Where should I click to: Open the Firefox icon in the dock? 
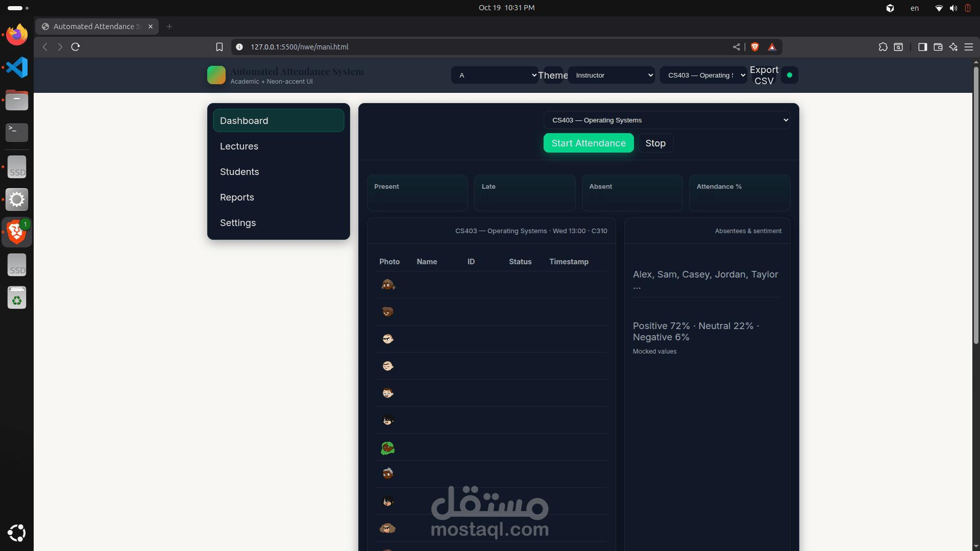point(17,34)
